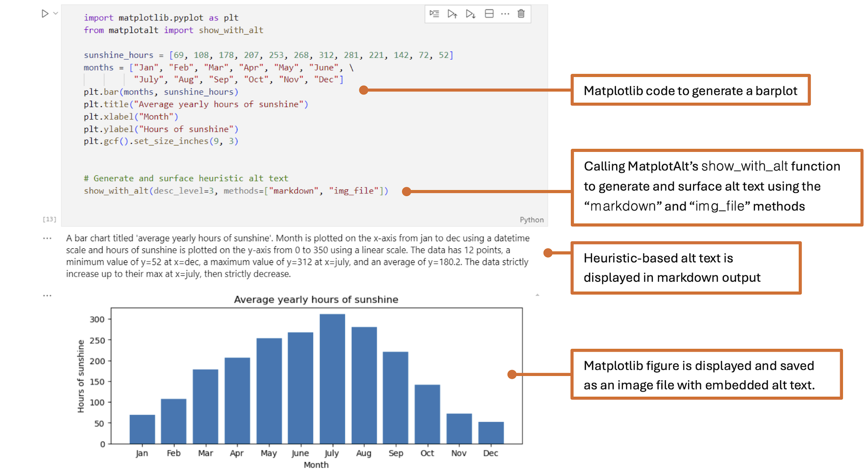Execute all cells above using the play-up-arrow icon

pyautogui.click(x=453, y=14)
